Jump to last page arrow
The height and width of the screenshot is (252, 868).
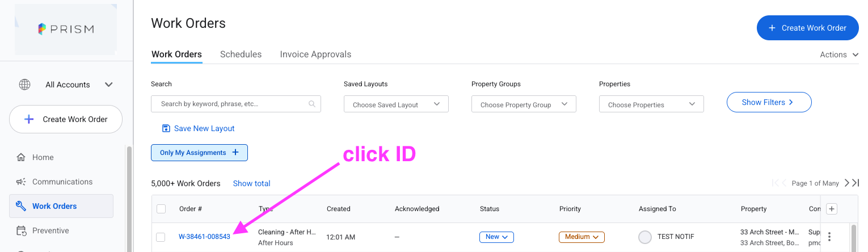[856, 183]
